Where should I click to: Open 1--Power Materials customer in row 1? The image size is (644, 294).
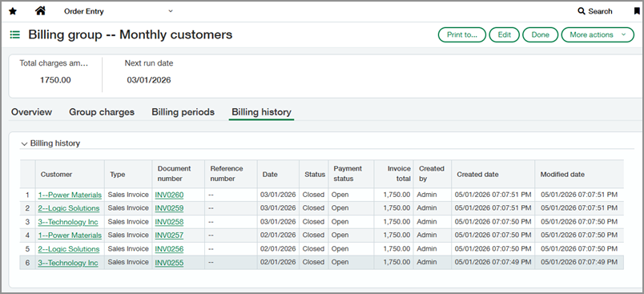point(70,195)
